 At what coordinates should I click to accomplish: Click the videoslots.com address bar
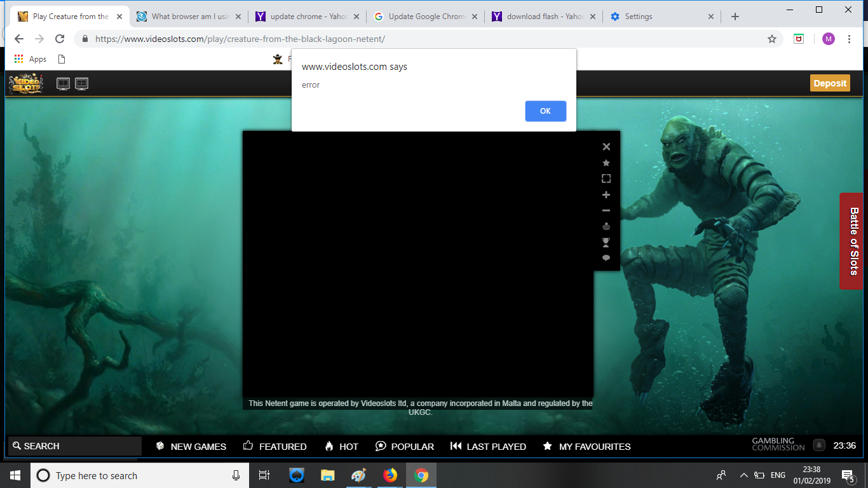(x=429, y=39)
